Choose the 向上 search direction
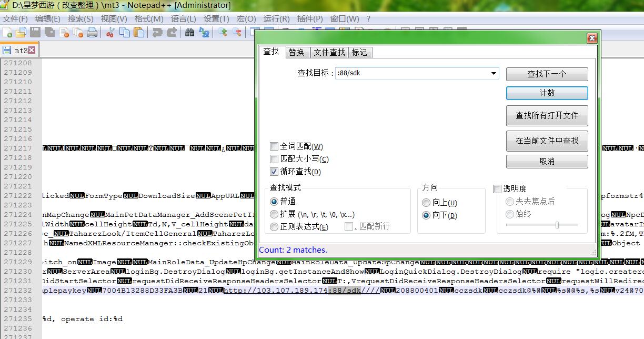This screenshot has height=339, width=644. (x=426, y=203)
